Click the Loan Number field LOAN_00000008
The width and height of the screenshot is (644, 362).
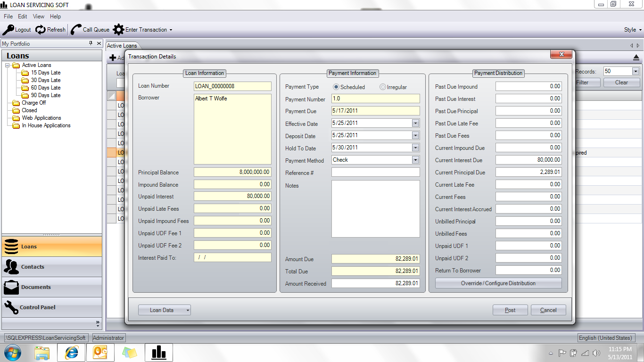coord(232,86)
